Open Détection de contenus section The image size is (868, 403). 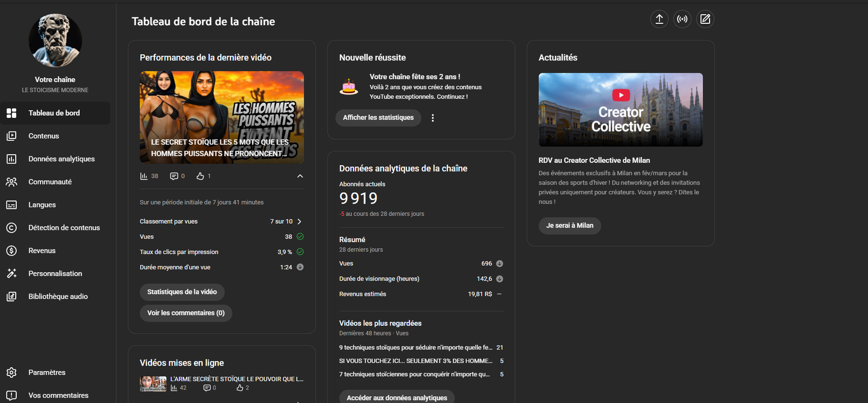pyautogui.click(x=64, y=228)
